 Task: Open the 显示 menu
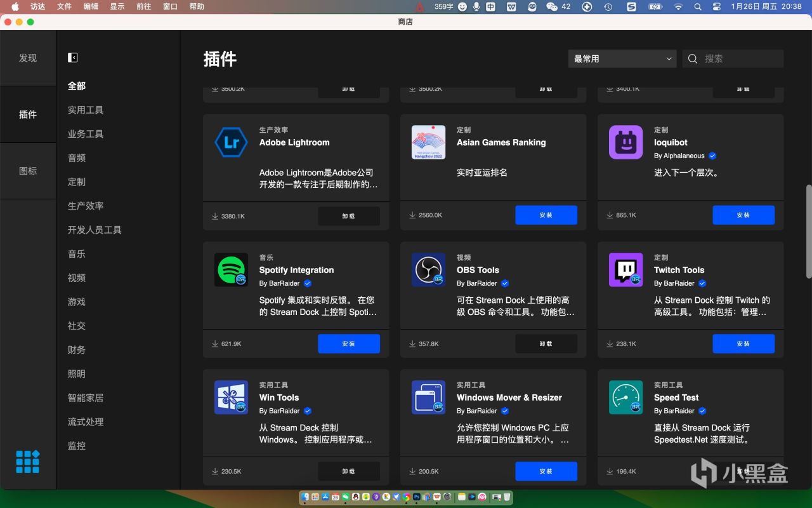click(117, 6)
